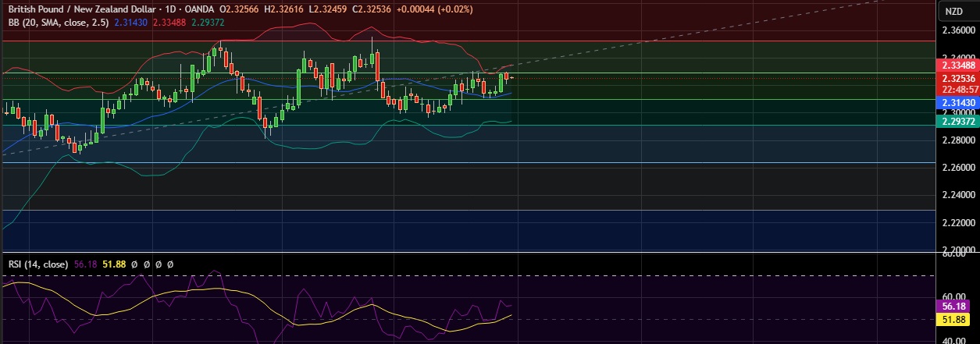The height and width of the screenshot is (344, 980).
Task: Click the purple 56.18 value in RSI legend
Action: point(84,264)
